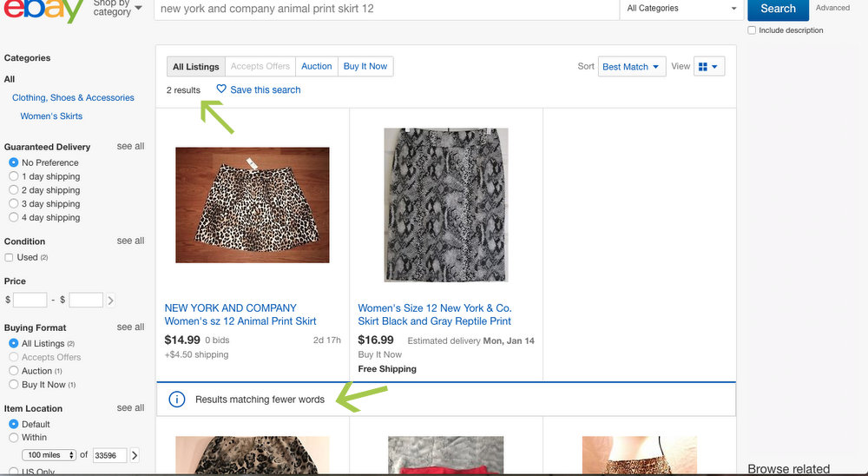This screenshot has height=476, width=868.
Task: Select 2 day shipping option
Action: tap(13, 190)
